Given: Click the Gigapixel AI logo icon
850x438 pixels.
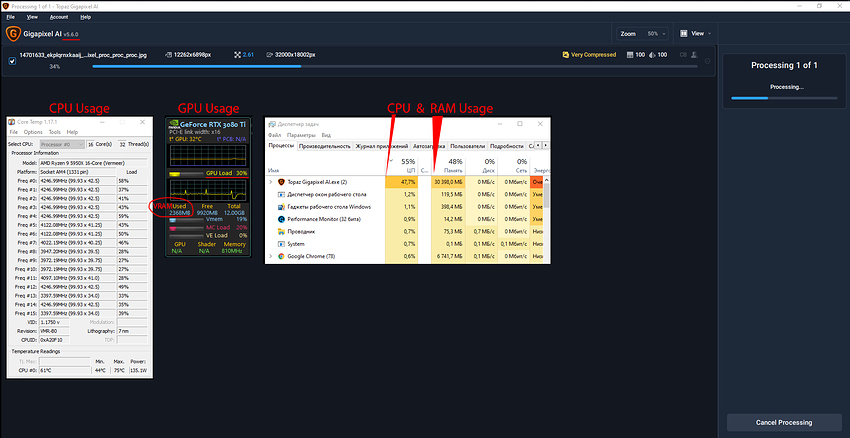Looking at the screenshot, I should click(12, 34).
